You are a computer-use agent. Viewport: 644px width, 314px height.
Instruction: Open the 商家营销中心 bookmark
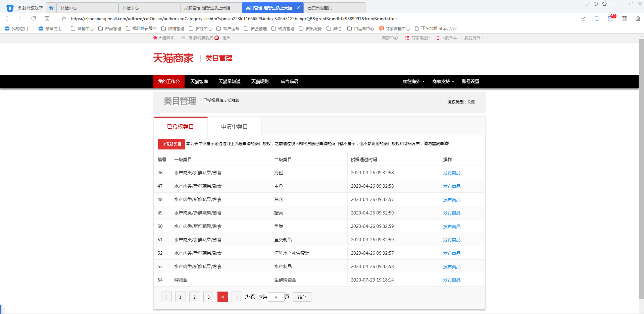pyautogui.click(x=394, y=28)
